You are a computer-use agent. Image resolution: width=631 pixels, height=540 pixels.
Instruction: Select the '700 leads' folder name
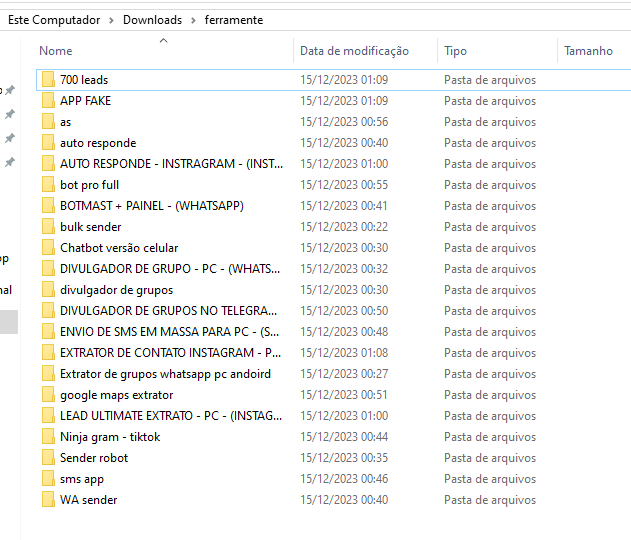(x=84, y=80)
